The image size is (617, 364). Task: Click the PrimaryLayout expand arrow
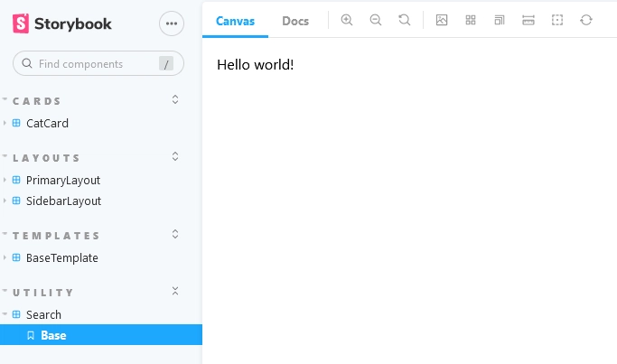coord(5,180)
